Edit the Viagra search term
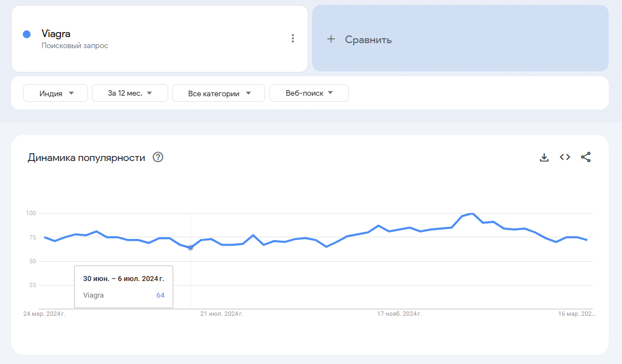The width and height of the screenshot is (622, 364). [56, 34]
